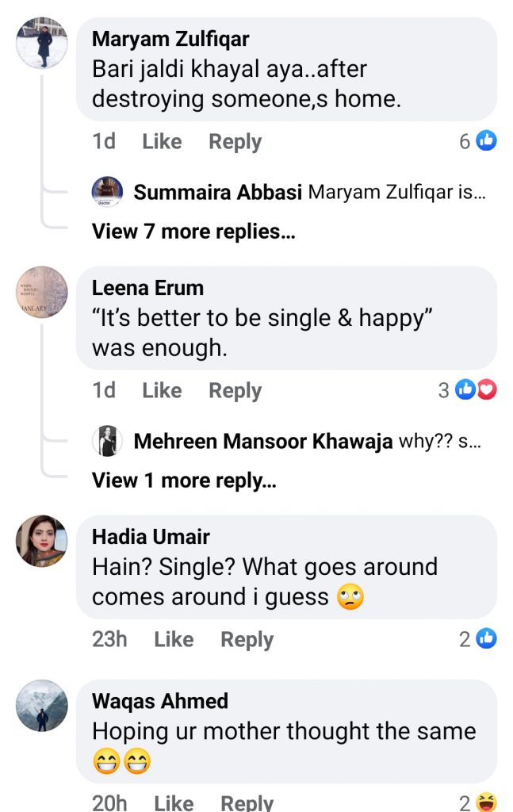Open Summaira Abbasi's profile name link
This screenshot has width=513, height=812.
(x=218, y=193)
